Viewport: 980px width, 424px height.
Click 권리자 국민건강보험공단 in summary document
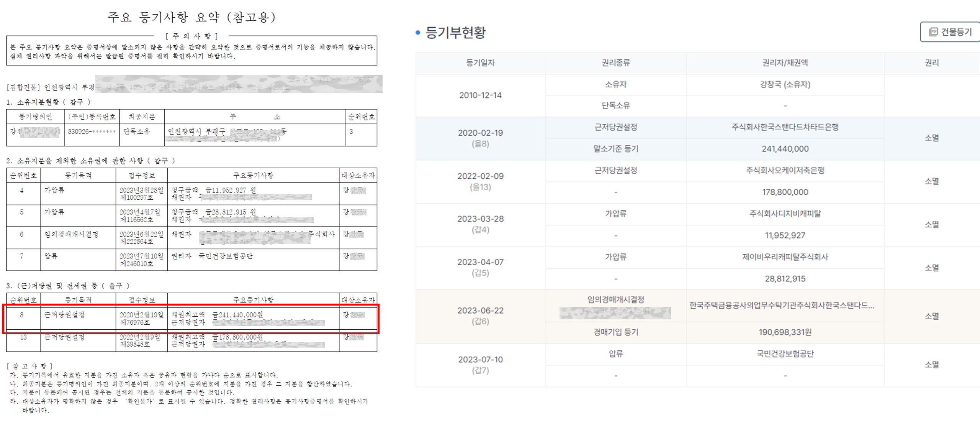pyautogui.click(x=212, y=256)
